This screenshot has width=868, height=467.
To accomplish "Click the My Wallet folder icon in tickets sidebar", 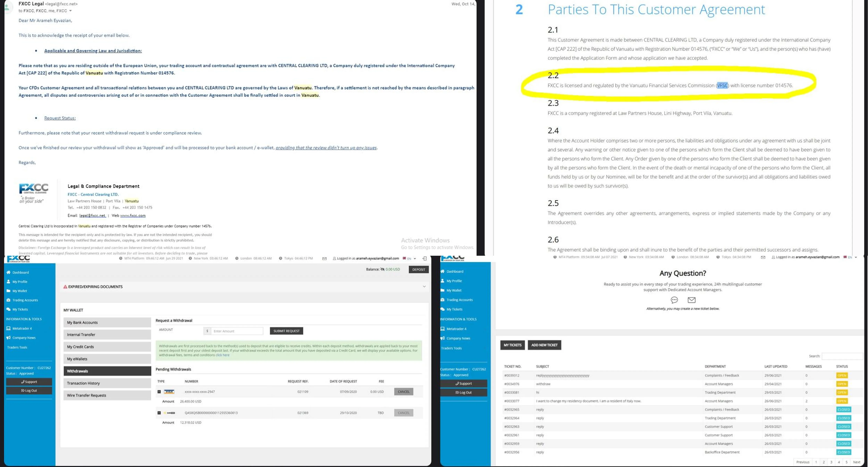I will tap(443, 290).
